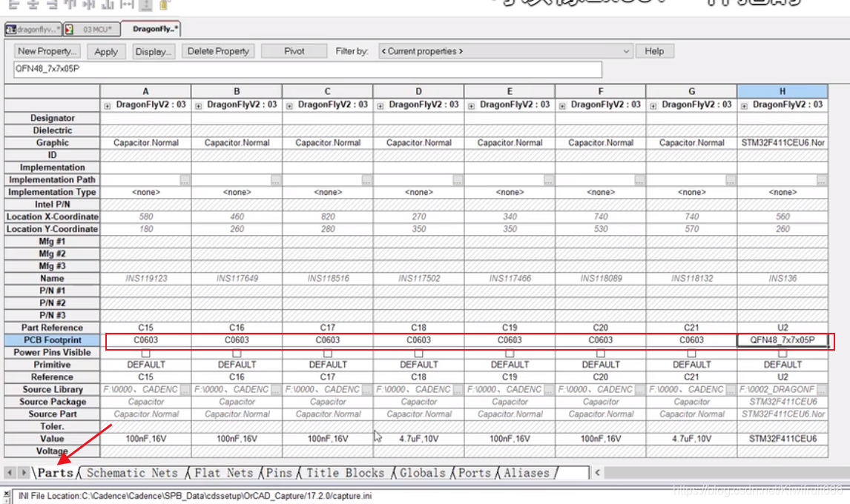Toggle Power Pins Visible checkbox for C15
850x504 pixels.
(x=145, y=353)
